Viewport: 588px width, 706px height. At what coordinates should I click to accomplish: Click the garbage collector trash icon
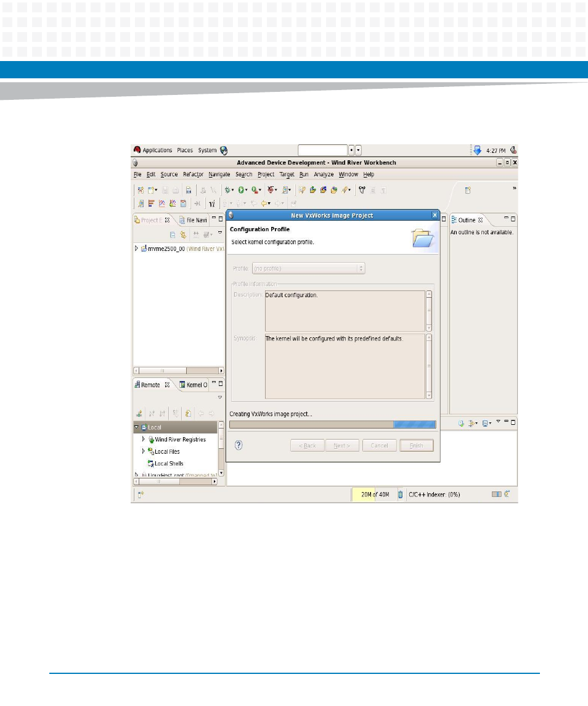tap(400, 495)
